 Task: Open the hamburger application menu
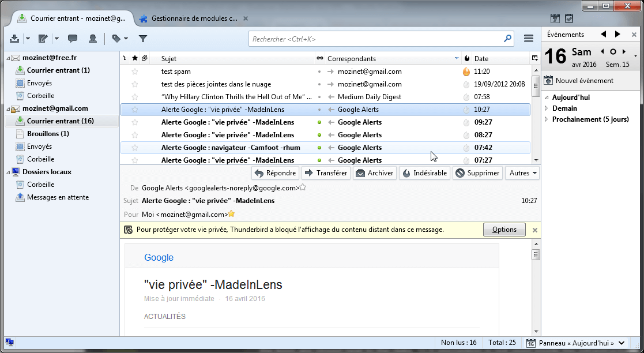(528, 39)
